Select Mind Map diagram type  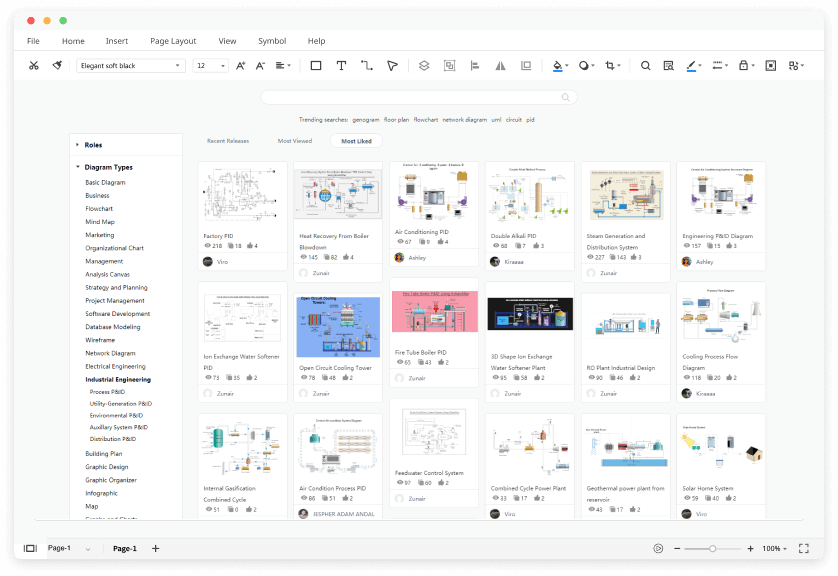100,222
